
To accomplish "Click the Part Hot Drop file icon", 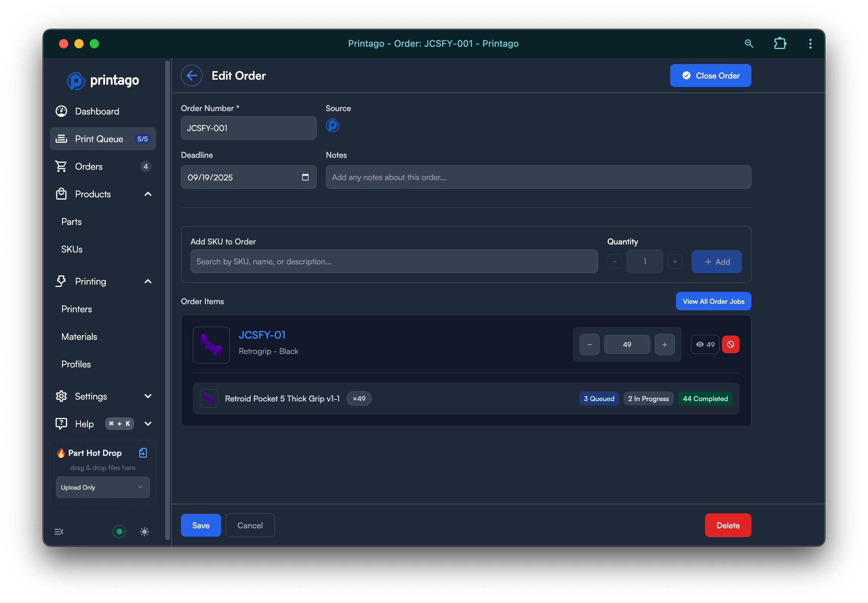I will point(143,453).
